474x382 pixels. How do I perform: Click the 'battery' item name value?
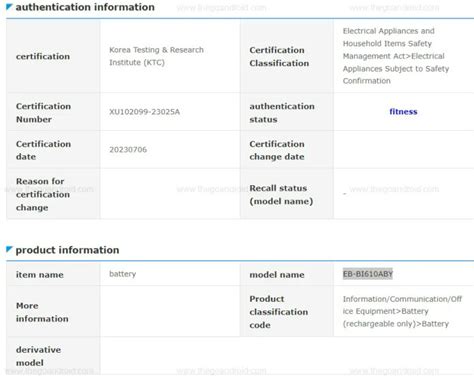click(x=123, y=274)
